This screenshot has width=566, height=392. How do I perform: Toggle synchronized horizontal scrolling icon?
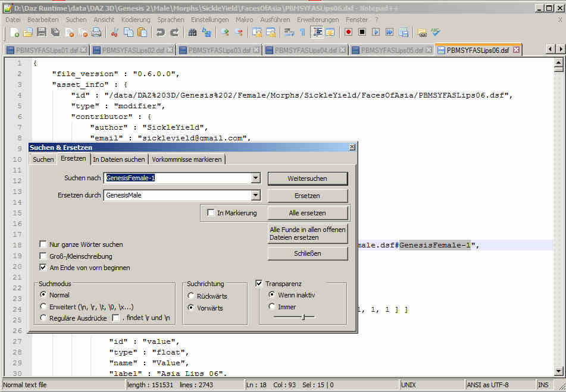tap(271, 33)
